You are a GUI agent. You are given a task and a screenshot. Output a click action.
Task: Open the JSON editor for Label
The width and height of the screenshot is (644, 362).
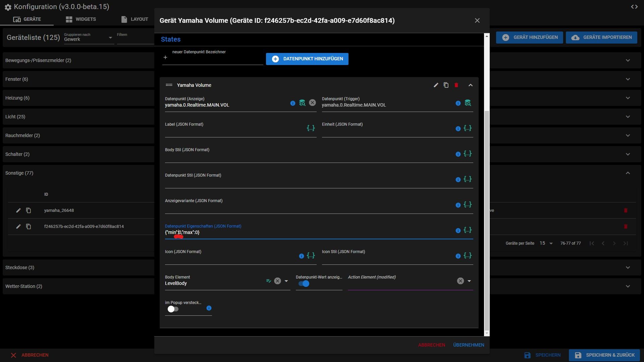[x=311, y=128]
